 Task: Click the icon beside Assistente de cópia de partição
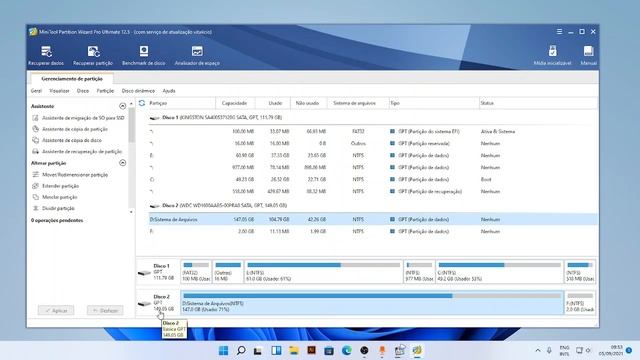tap(36, 129)
